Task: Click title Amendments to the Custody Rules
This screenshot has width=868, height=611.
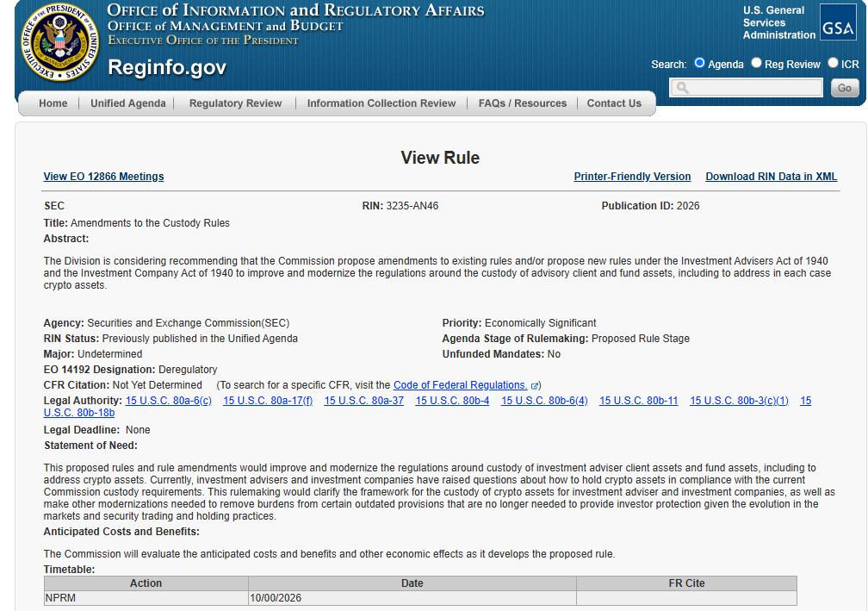Action: tap(150, 222)
